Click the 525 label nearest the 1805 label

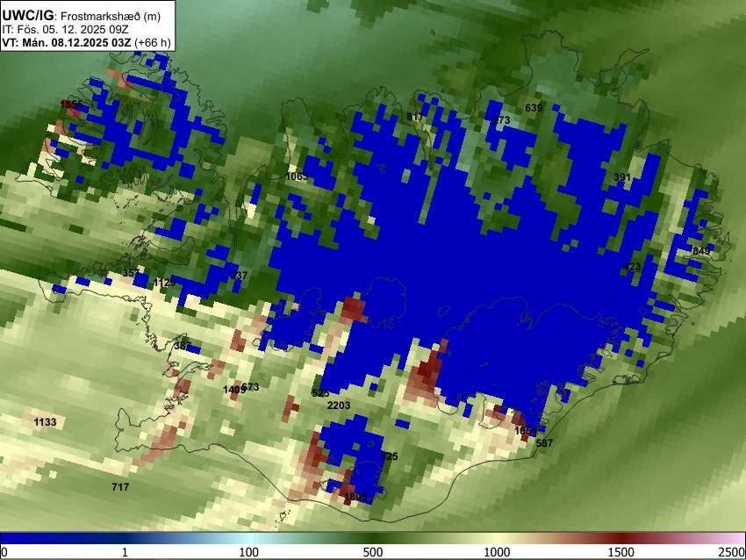(x=389, y=456)
